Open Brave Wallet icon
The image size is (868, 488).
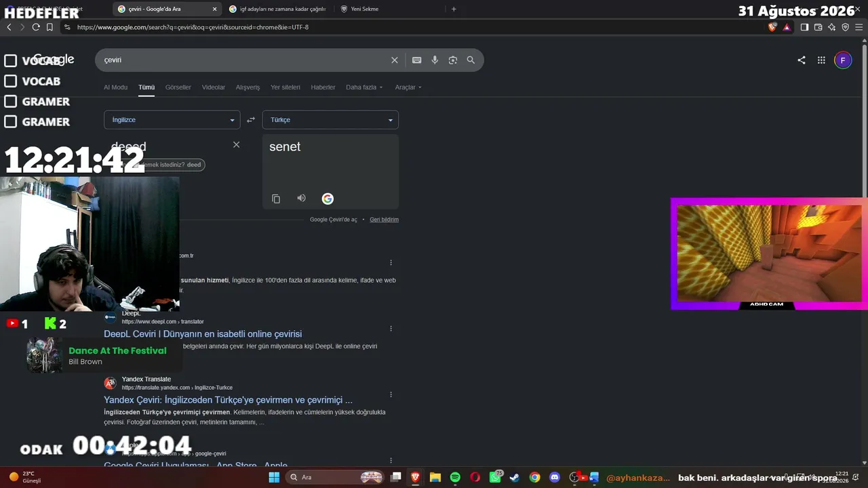click(x=818, y=27)
